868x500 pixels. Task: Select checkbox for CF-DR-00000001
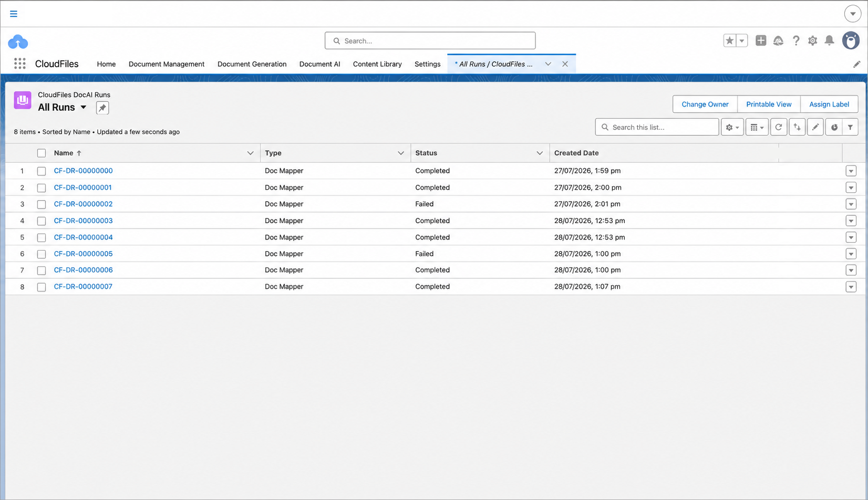pyautogui.click(x=42, y=188)
